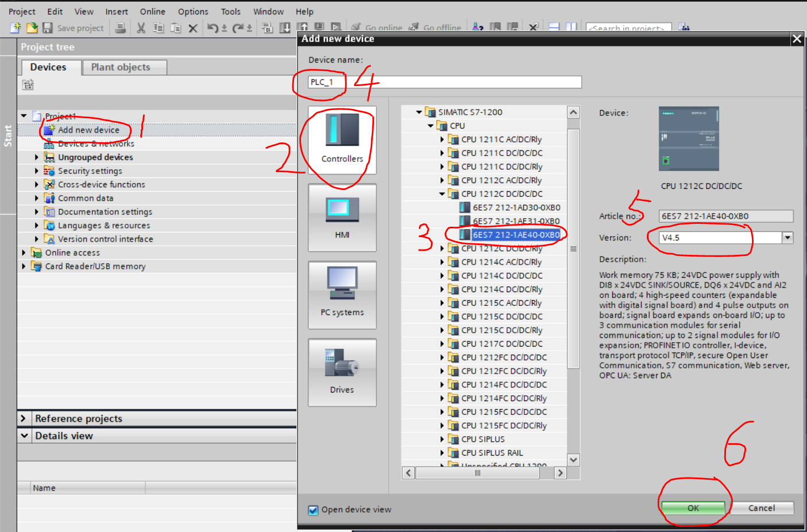Click the catalog vertical scrollbar thumb
Screen dimensions: 807x532
pos(573,248)
